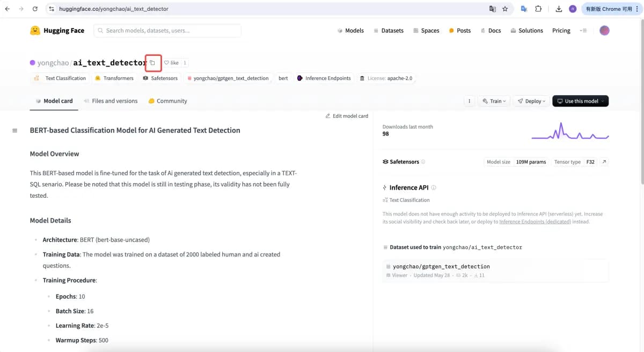The width and height of the screenshot is (644, 352).
Task: Click the Safetensors tag
Action: (160, 78)
